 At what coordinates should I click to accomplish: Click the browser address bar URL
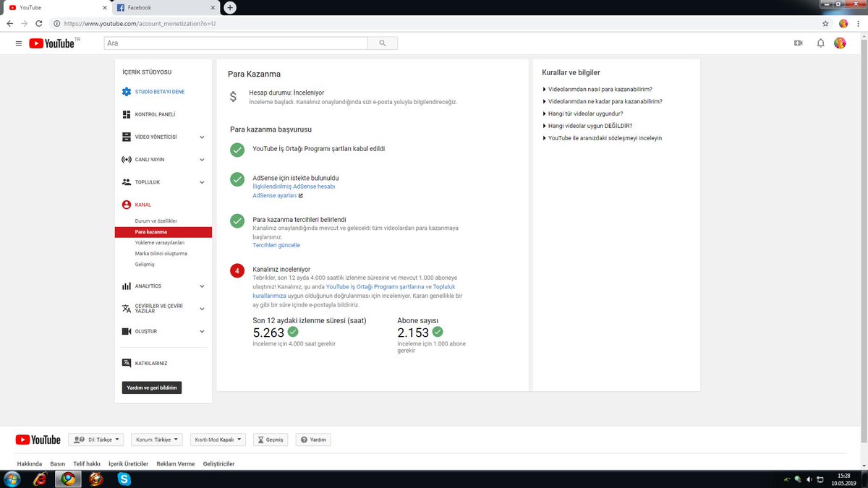click(140, 23)
